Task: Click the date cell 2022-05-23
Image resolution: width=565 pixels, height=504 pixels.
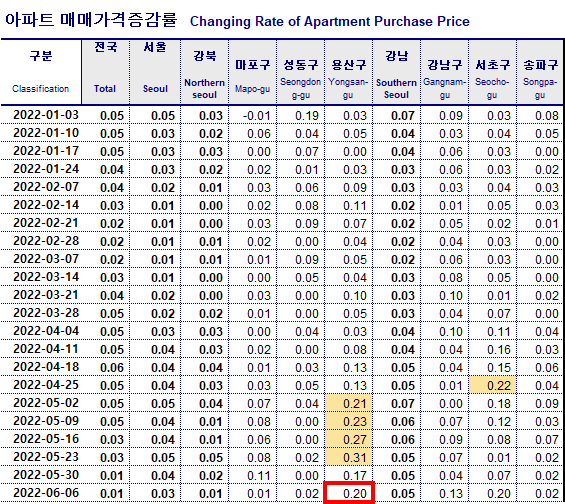Action: (x=46, y=457)
